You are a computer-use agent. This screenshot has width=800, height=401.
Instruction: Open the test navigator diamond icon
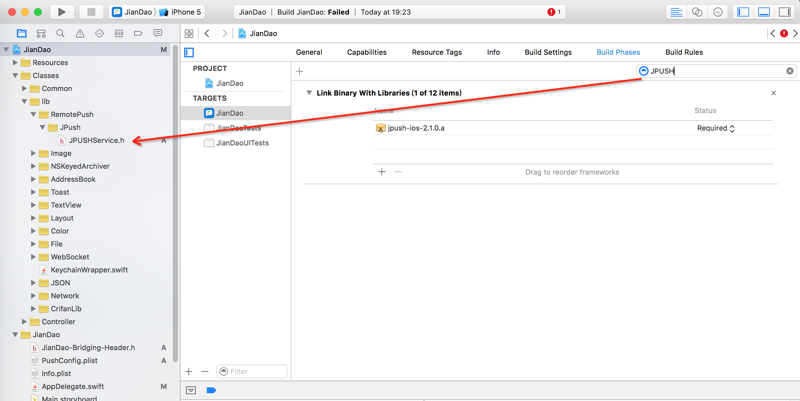(x=99, y=34)
